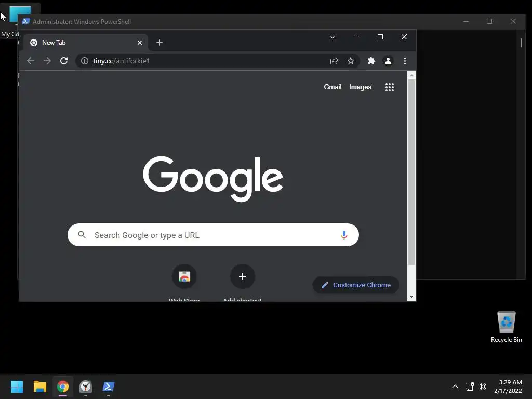This screenshot has width=532, height=399.
Task: Maximize the PowerShell window
Action: point(489,21)
